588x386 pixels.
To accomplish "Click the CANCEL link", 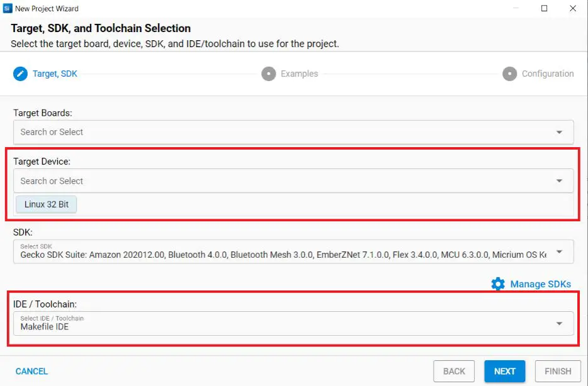I will pos(31,372).
